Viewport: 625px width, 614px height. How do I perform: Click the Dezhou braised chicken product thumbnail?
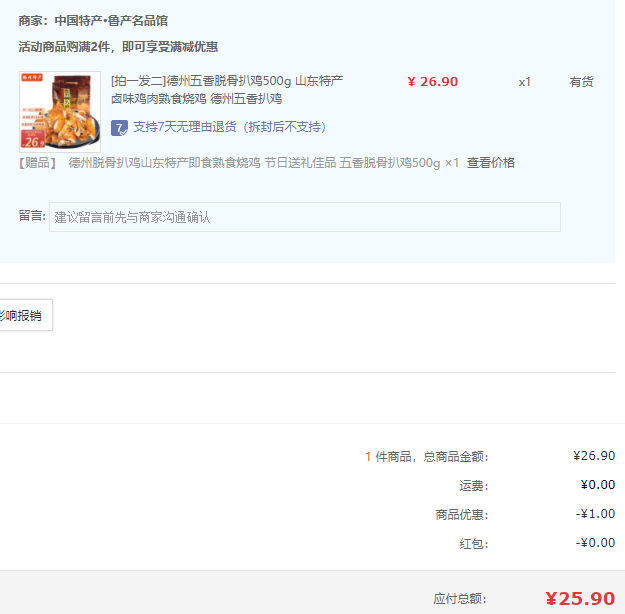(60, 112)
